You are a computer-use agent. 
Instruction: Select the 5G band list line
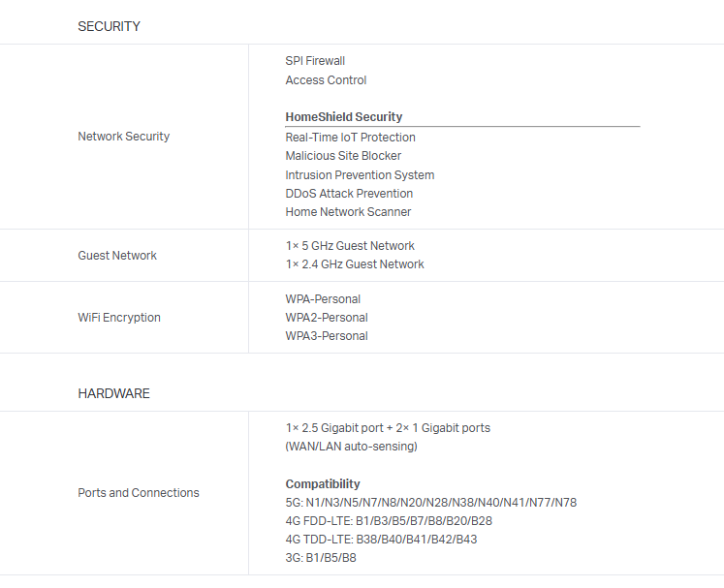[x=430, y=503]
